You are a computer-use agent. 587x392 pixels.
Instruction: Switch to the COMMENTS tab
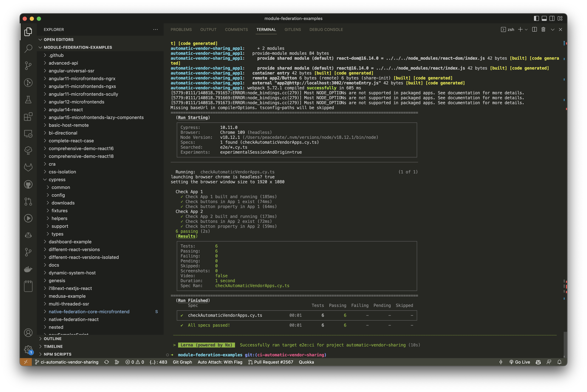236,29
